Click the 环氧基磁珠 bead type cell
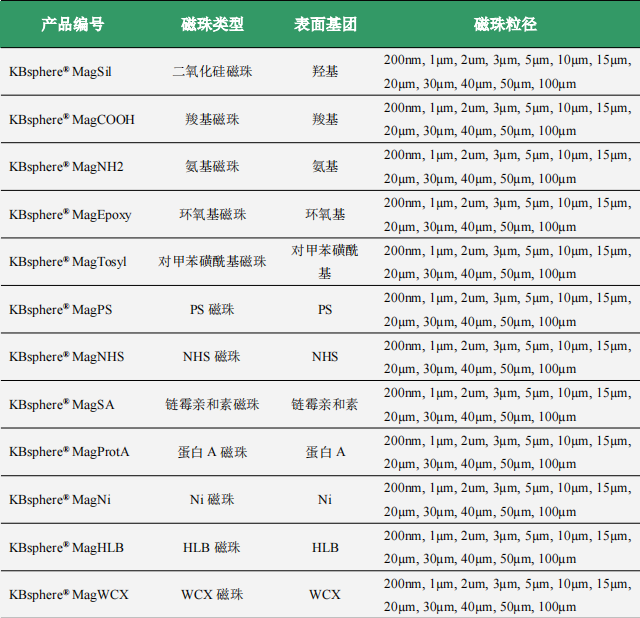640x618 pixels. click(x=213, y=214)
